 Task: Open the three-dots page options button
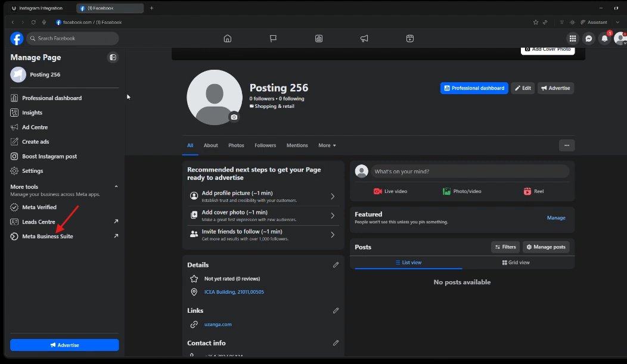tap(567, 145)
